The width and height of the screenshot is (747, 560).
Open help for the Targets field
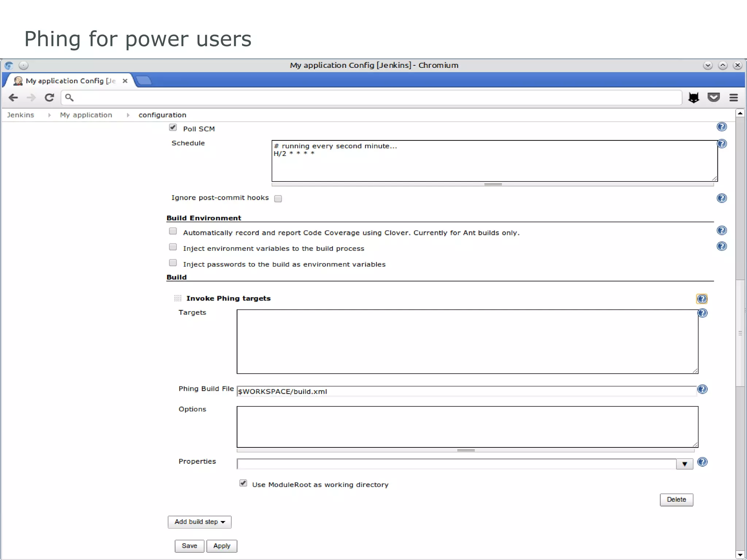point(703,313)
